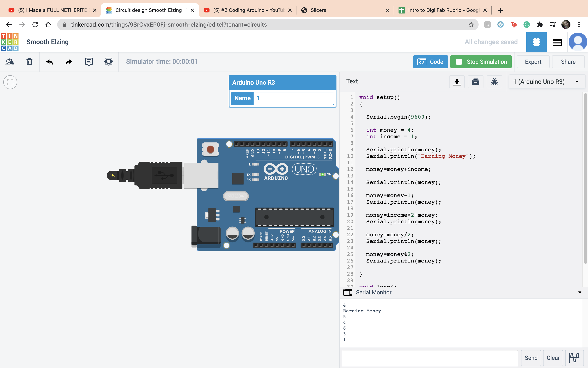This screenshot has height=368, width=588.
Task: Switch to circuit view icon
Action: click(536, 42)
